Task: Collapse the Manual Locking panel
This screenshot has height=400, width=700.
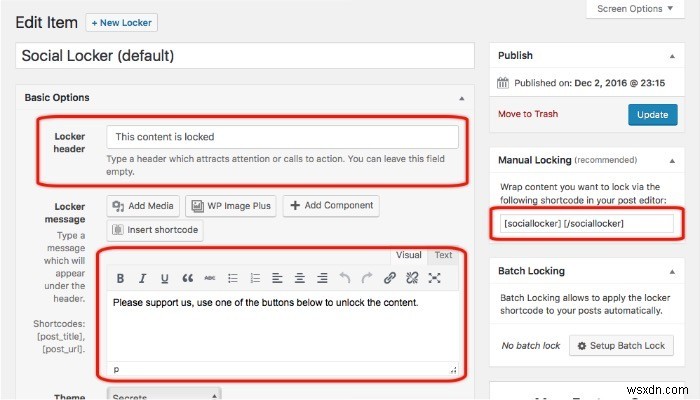Action: coord(672,161)
